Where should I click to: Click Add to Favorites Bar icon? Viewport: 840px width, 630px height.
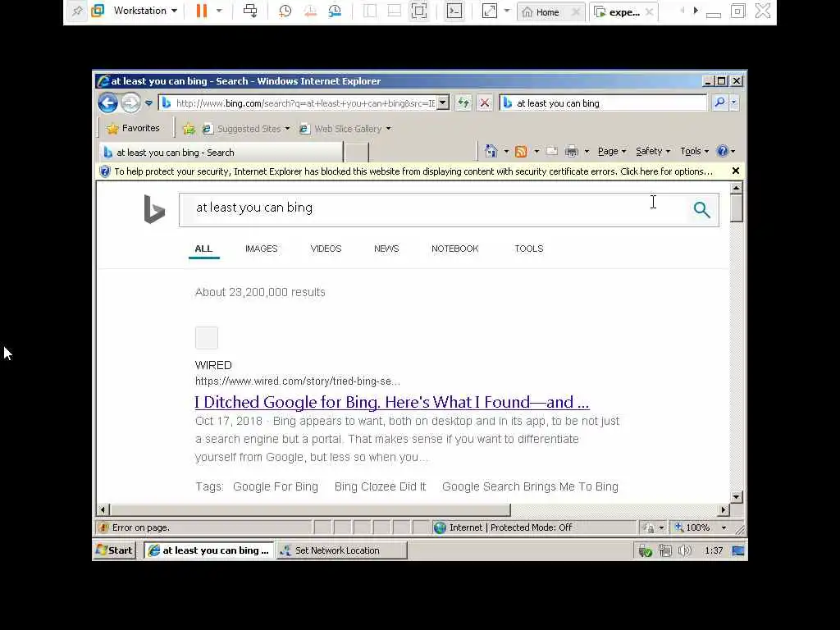pyautogui.click(x=189, y=129)
